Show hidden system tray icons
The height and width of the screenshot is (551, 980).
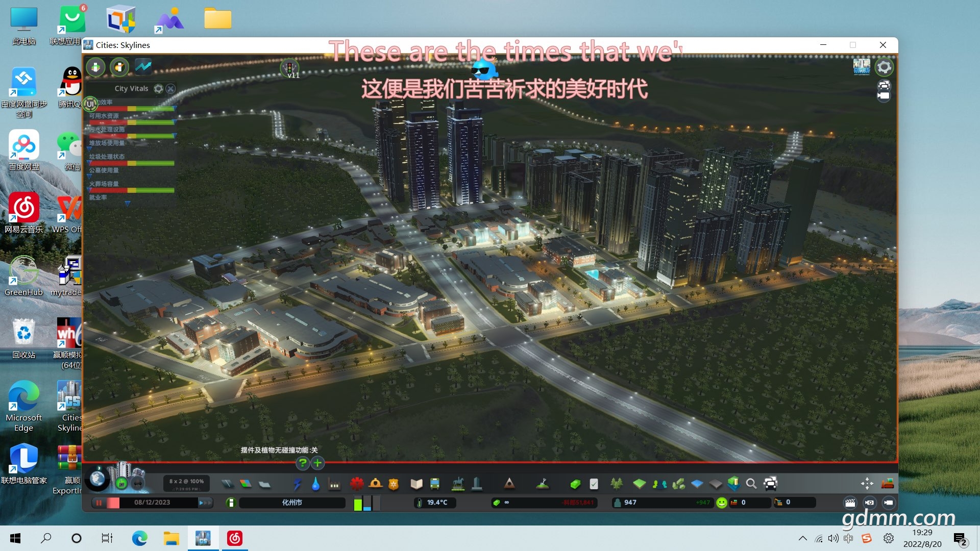click(x=802, y=538)
